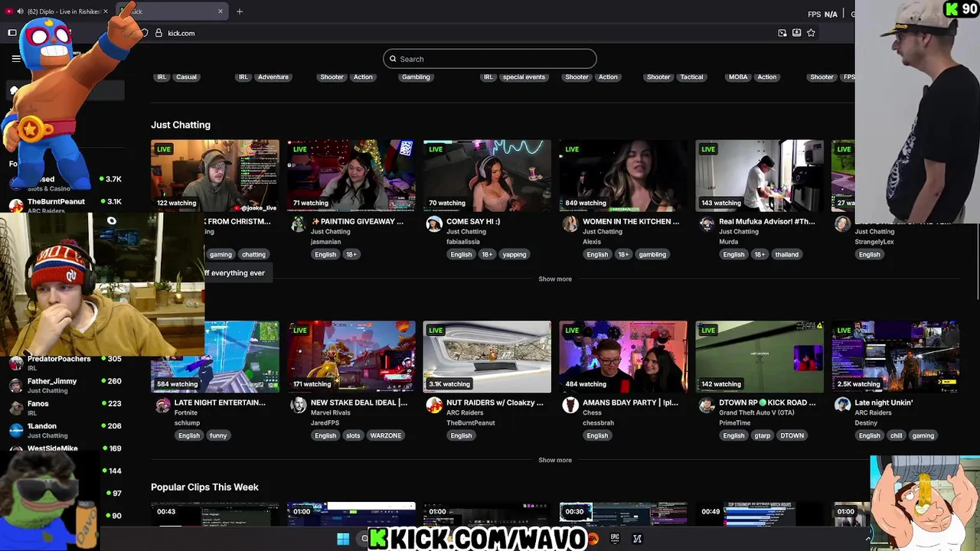Click the save-to-pocket icon left of star

tap(796, 33)
